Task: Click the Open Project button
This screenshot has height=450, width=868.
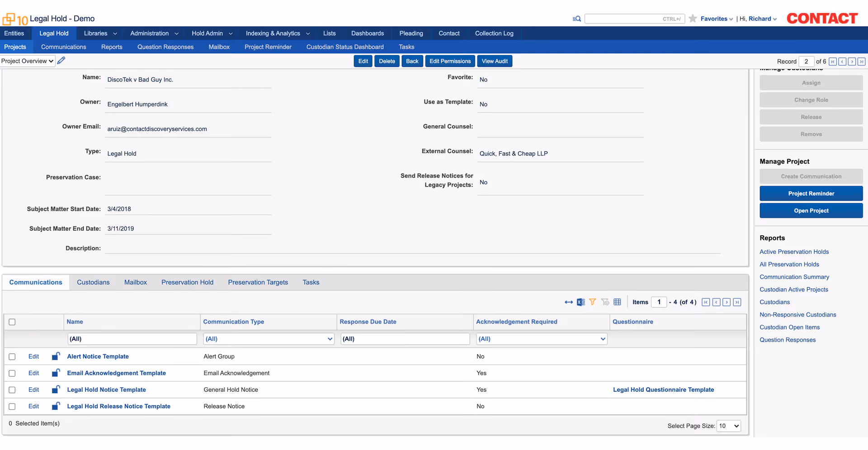Action: [x=811, y=211]
